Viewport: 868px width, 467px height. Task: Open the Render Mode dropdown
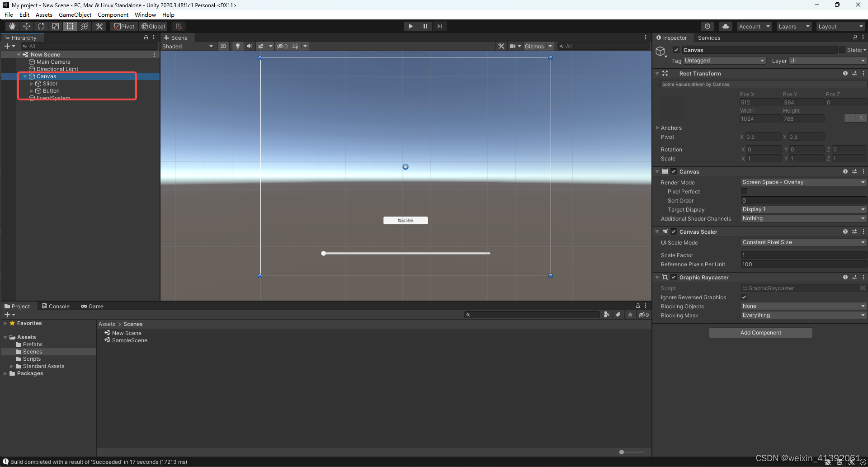click(803, 182)
